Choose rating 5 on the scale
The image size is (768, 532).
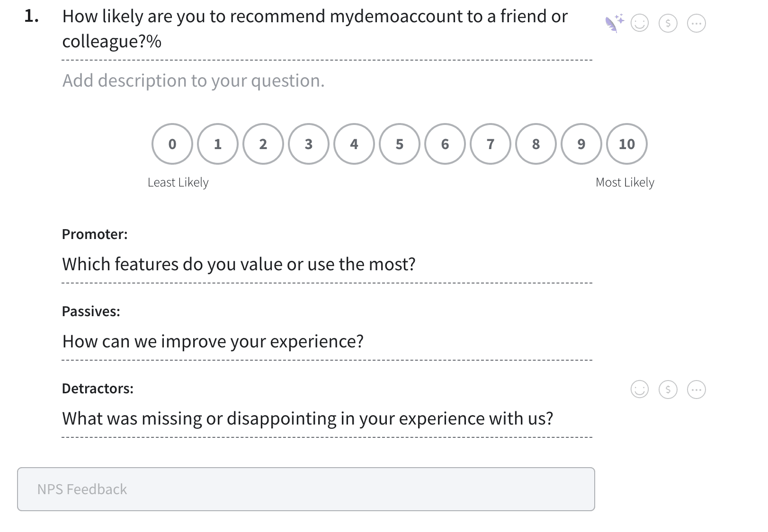coord(400,144)
